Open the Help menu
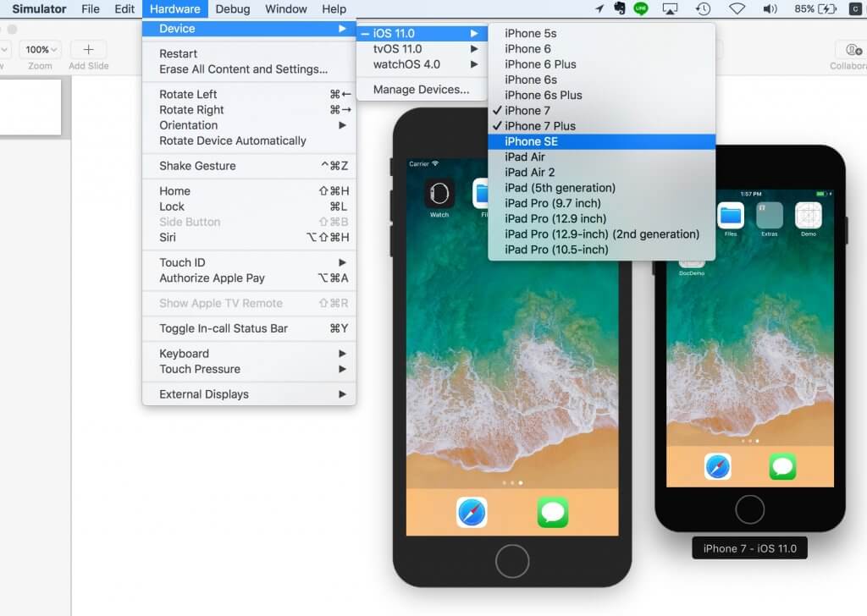 tap(334, 8)
